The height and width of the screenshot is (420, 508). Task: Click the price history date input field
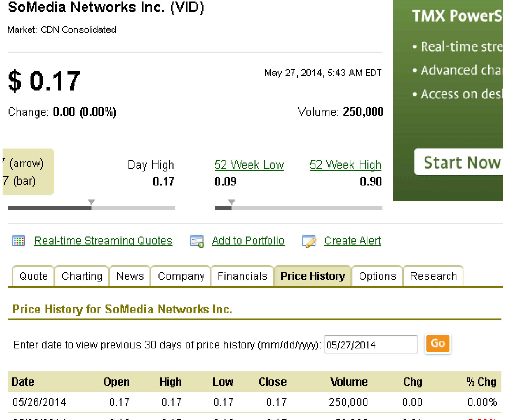point(370,345)
